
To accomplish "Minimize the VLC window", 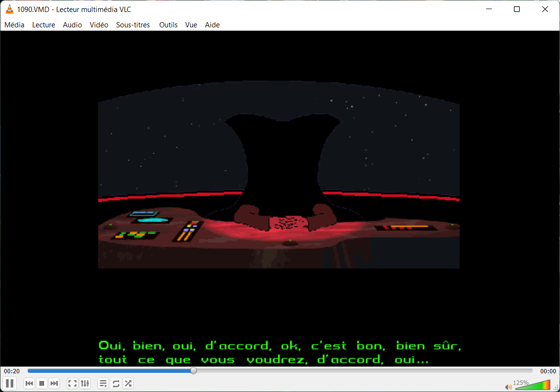I will click(x=489, y=9).
